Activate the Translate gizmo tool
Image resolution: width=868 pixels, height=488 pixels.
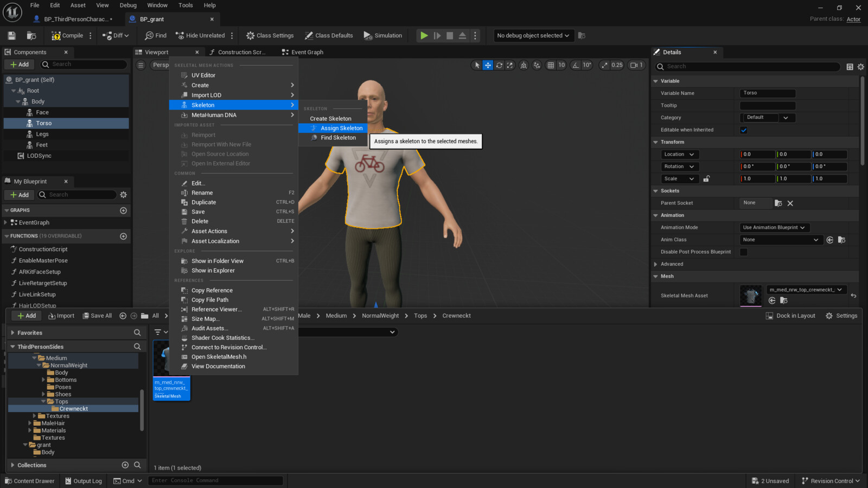[488, 65]
